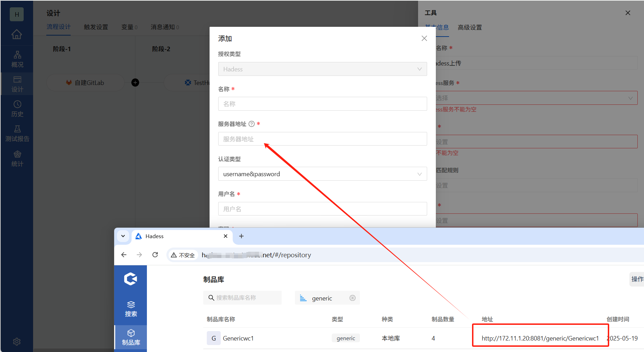Open the 测试报告 test report sidebar item
Image resolution: width=644 pixels, height=352 pixels.
17,134
